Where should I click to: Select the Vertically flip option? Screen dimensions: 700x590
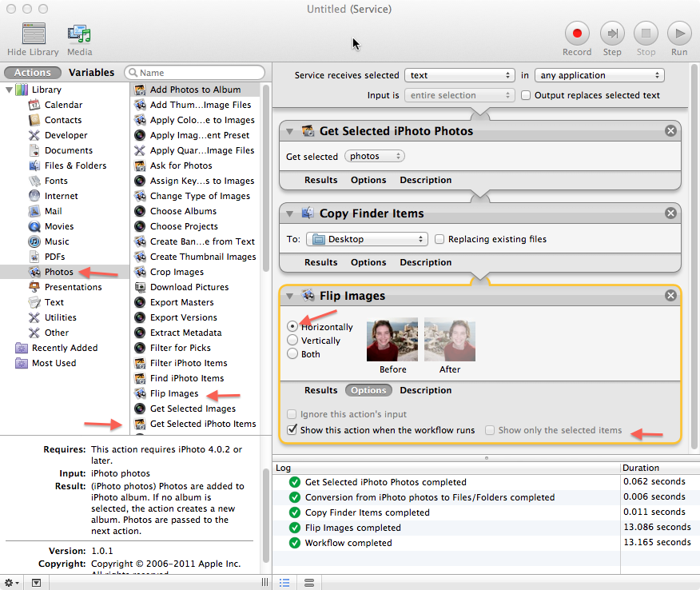[x=292, y=341]
